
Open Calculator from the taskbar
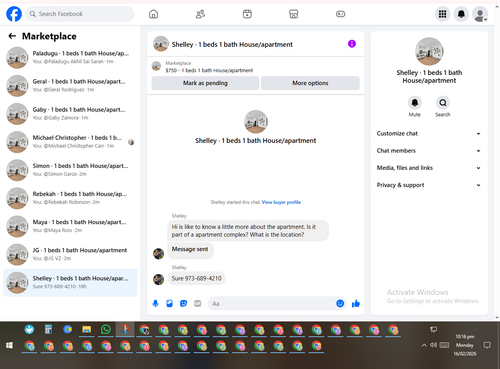(48, 330)
